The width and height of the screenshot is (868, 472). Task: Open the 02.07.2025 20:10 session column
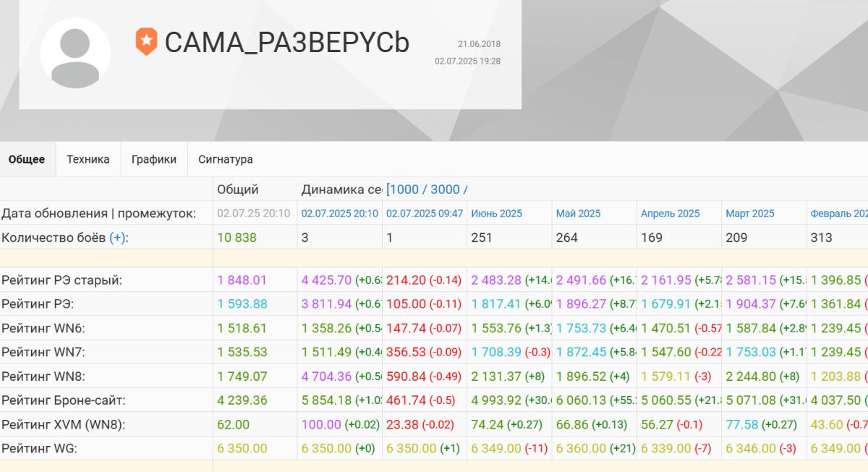(x=339, y=214)
